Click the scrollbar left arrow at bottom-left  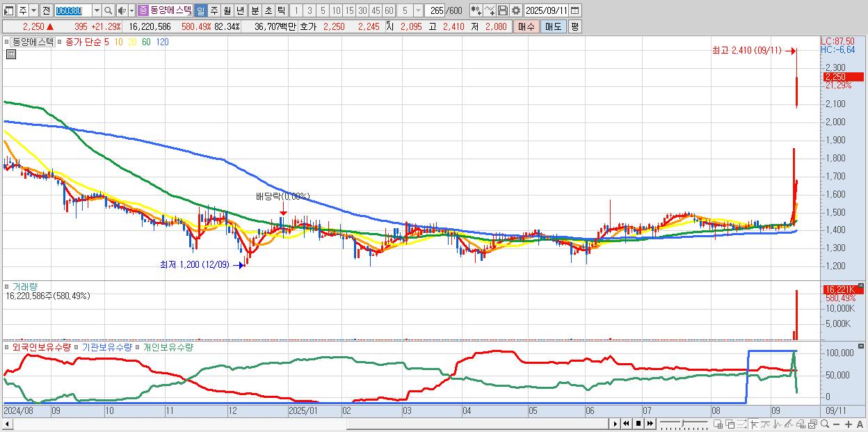[8, 424]
